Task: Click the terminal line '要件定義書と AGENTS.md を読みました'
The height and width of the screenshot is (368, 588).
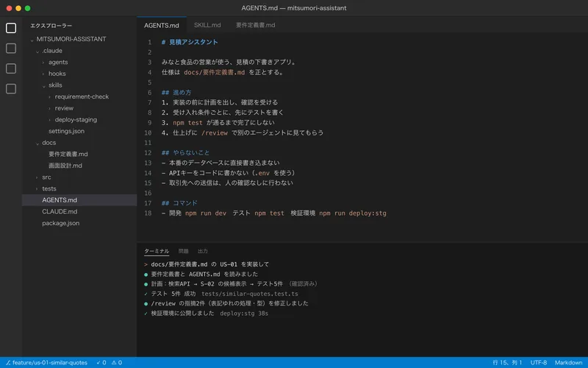Action: [x=201, y=274]
